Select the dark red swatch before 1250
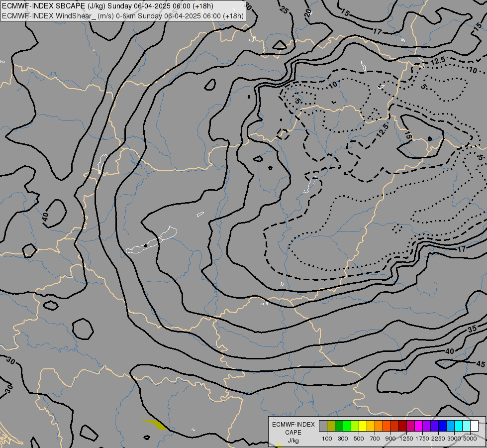487x448 pixels. coord(402,426)
